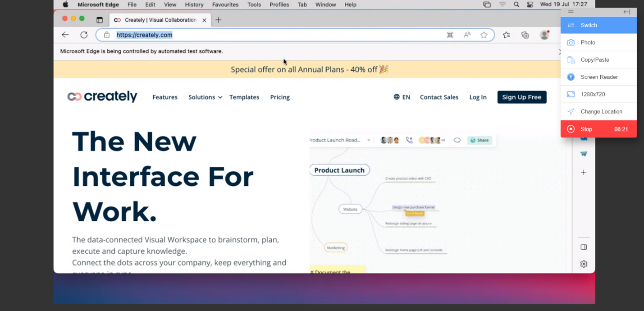
Task: Open Copy/Paste in session panel
Action: pos(598,59)
